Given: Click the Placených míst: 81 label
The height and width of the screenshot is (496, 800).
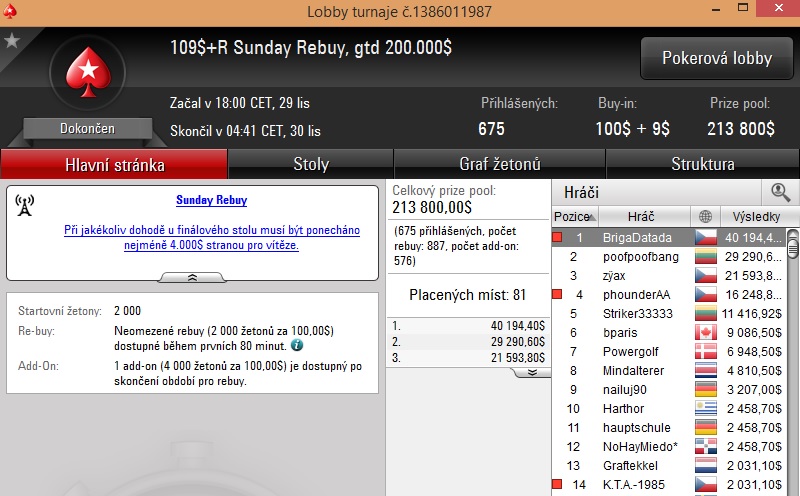Looking at the screenshot, I should click(x=467, y=295).
